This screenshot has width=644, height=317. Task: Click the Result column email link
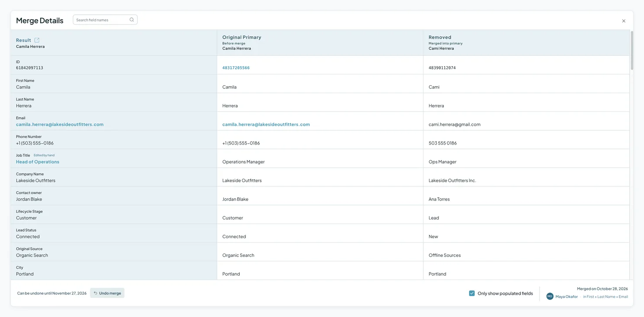(60, 125)
